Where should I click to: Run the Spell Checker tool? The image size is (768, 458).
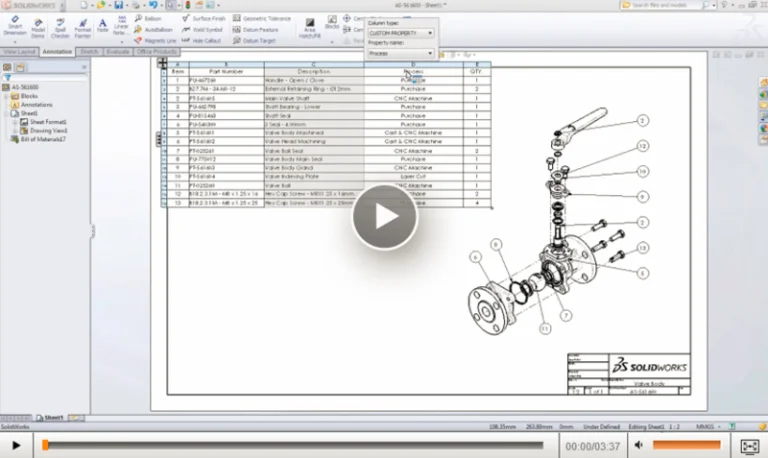pos(60,28)
